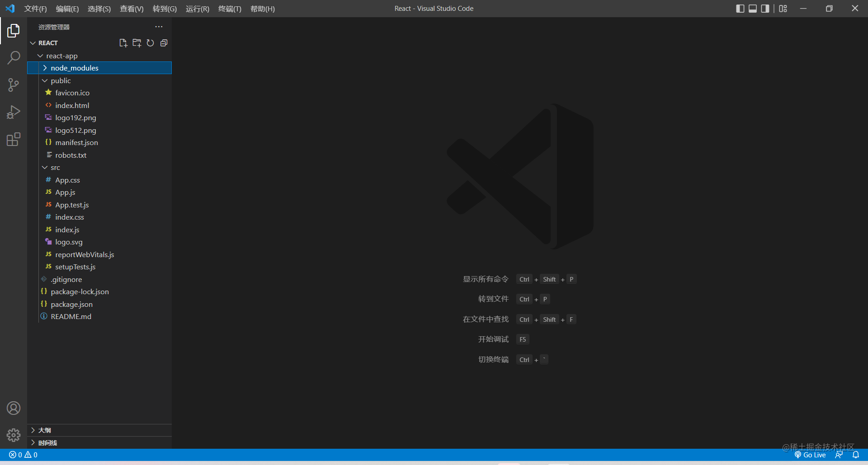Screen dimensions: 868x465
Task: Toggle secondary side bar layout icon
Action: [765, 9]
